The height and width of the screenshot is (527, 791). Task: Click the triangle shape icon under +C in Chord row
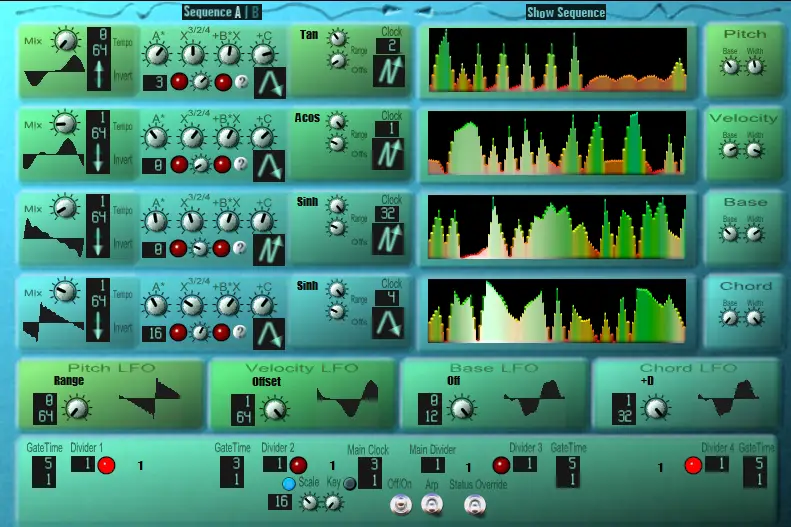[x=269, y=334]
